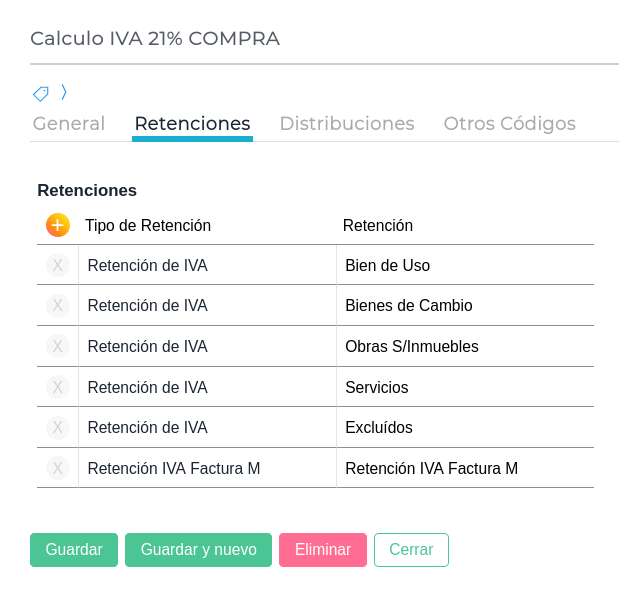Go to the Otros Códigos tab
619x589 pixels.
click(509, 124)
